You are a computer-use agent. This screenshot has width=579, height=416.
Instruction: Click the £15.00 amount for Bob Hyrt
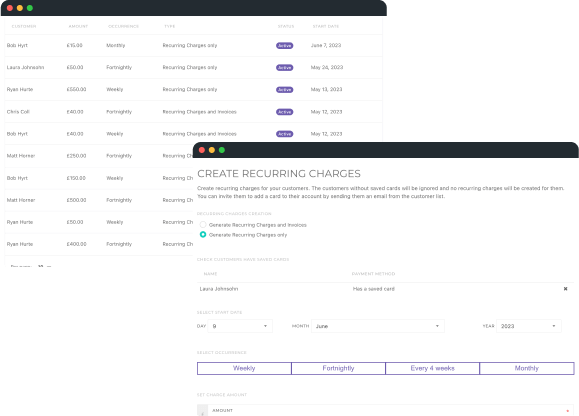[x=75, y=45]
